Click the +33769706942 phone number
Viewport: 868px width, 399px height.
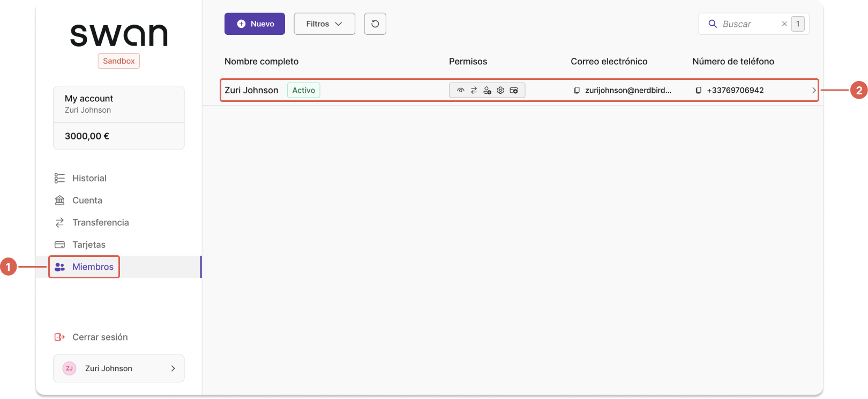[735, 90]
